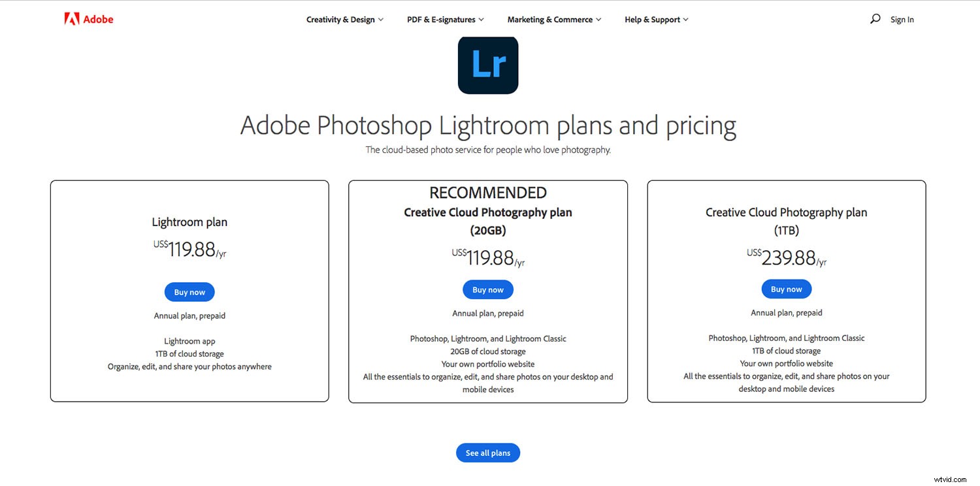Click the red Adobe logo icon
This screenshot has height=486, width=980.
72,19
